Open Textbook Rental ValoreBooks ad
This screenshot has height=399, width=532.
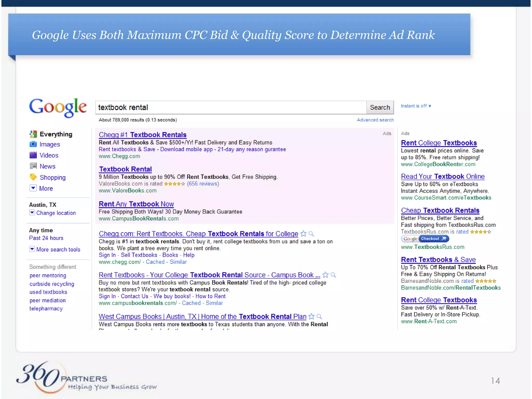[125, 169]
